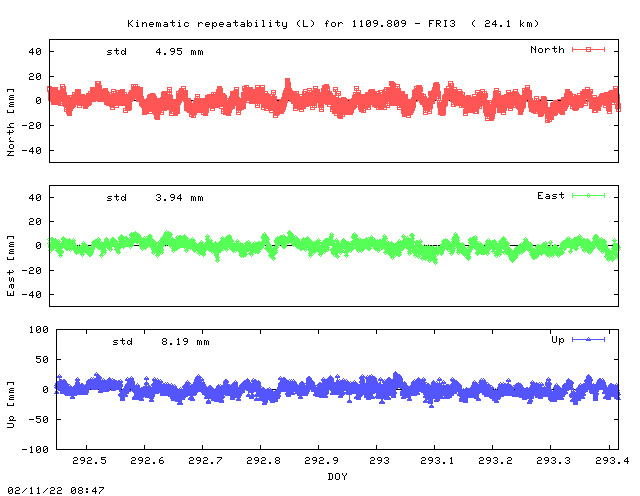This screenshot has height=496, width=640.
Task: Click the green East legend marker line
Action: 588,196
